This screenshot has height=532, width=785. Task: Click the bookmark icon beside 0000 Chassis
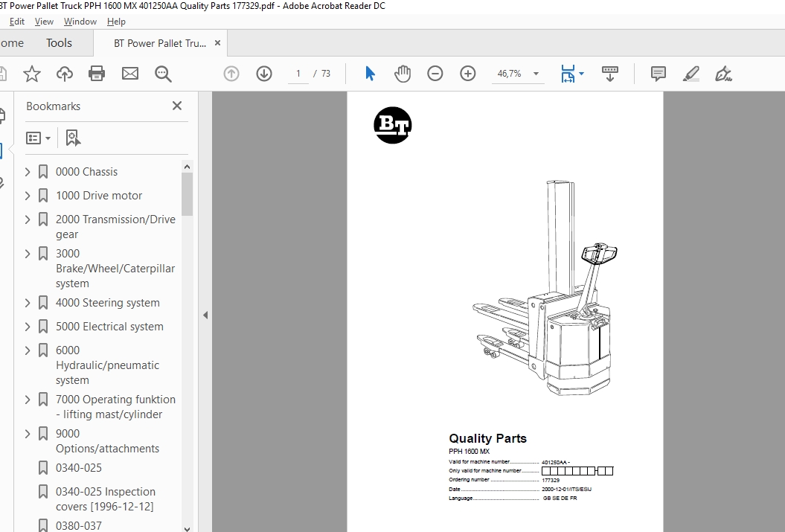point(43,172)
